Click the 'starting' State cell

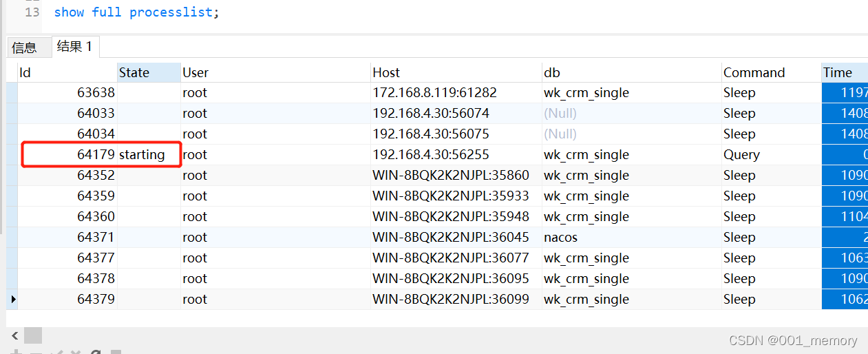click(149, 154)
